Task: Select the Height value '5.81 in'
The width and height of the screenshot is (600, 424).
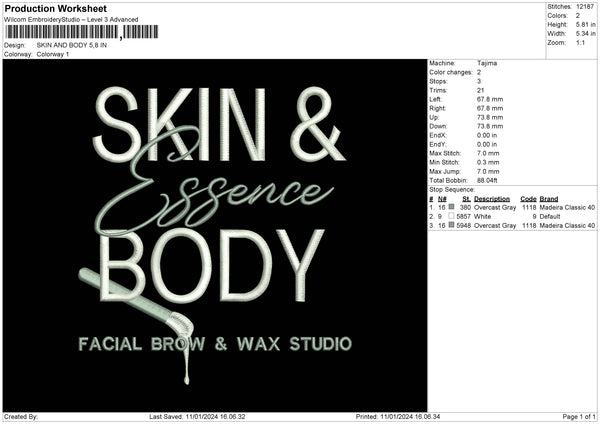Action: pos(585,24)
